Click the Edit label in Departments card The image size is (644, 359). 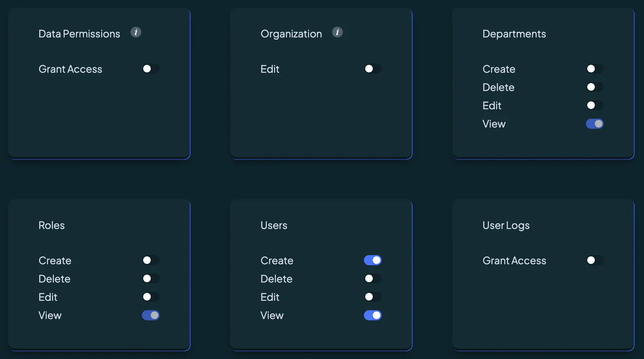(x=492, y=106)
